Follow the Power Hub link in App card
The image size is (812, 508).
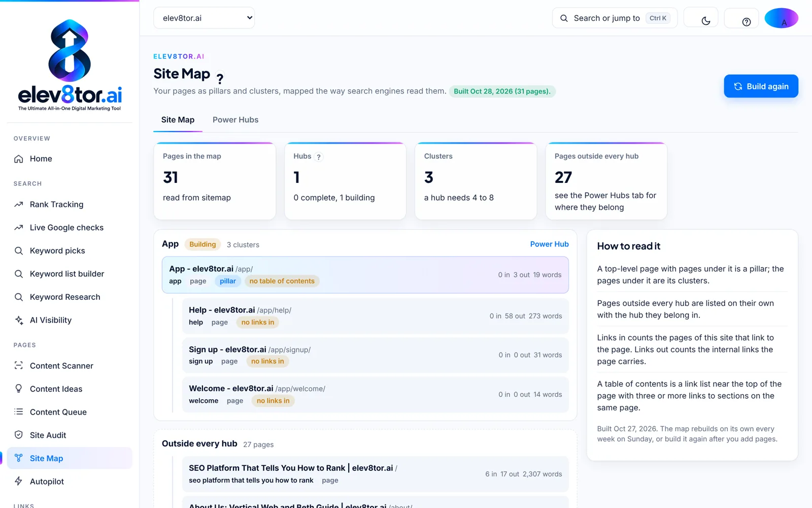549,244
